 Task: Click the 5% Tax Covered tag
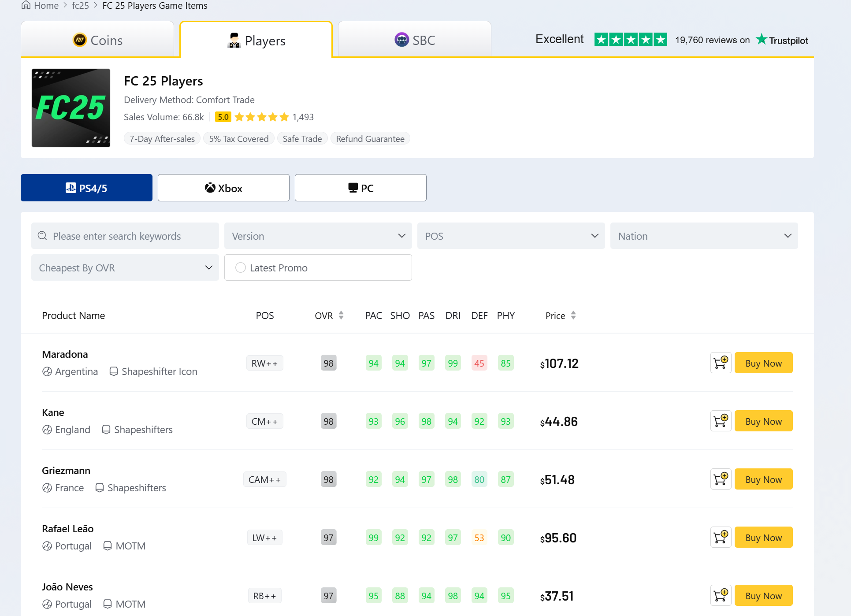pyautogui.click(x=239, y=138)
